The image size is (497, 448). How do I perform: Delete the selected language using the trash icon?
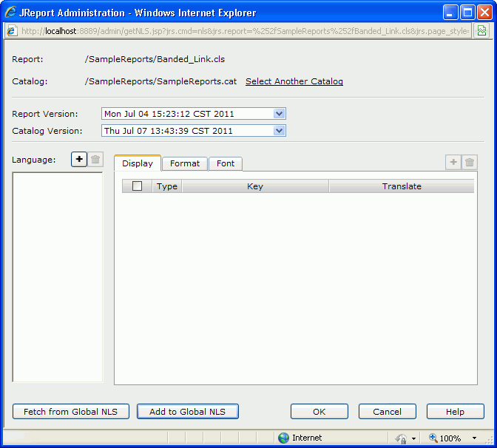[95, 159]
